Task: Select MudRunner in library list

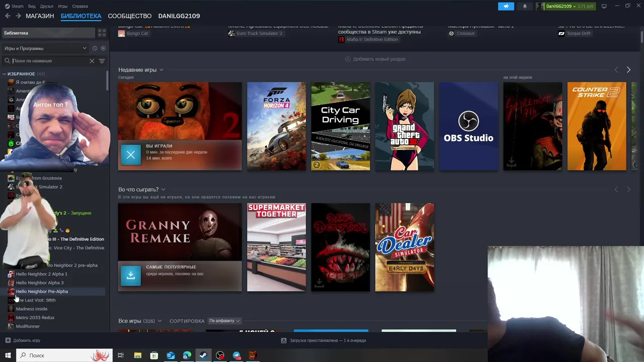Action: 28,326
